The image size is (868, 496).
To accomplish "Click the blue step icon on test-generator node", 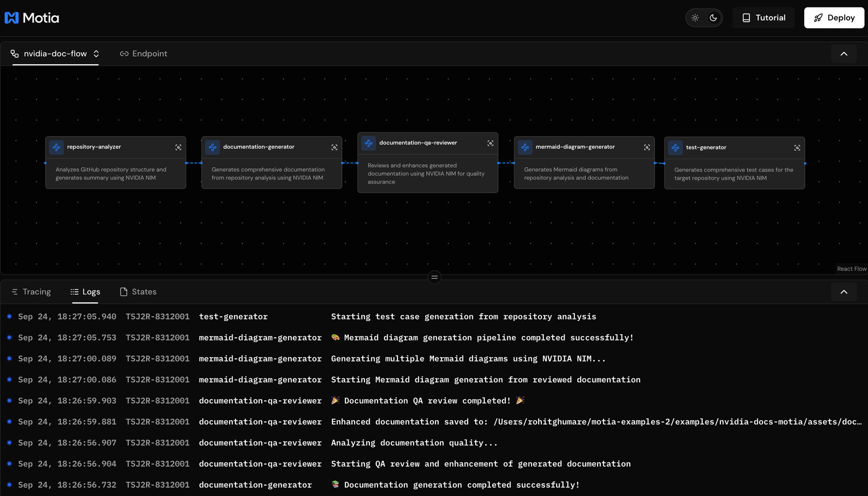I will 675,148.
